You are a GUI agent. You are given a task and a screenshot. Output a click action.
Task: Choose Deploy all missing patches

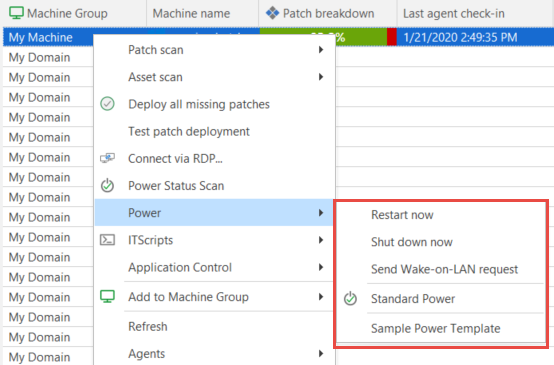(214, 104)
